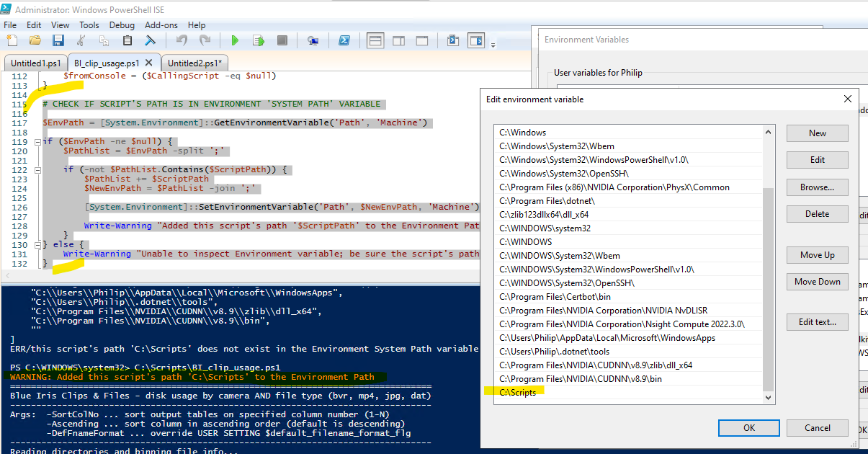This screenshot has height=454, width=868.
Task: Create a new script with the New icon
Action: pos(13,40)
